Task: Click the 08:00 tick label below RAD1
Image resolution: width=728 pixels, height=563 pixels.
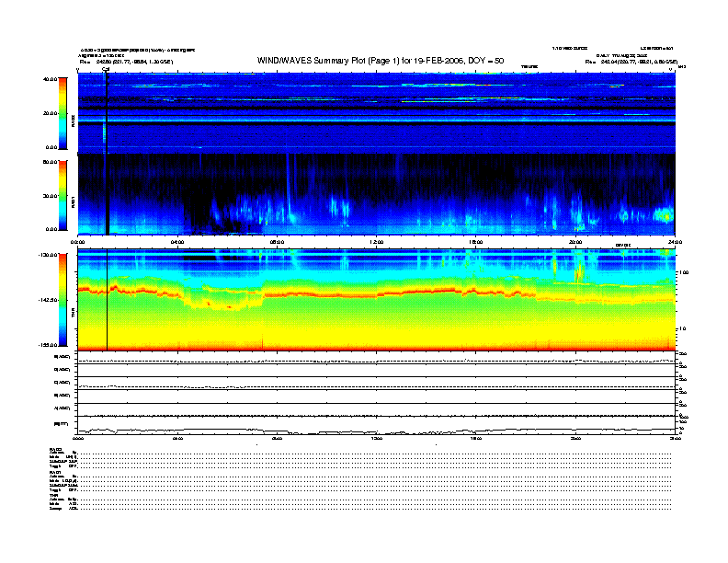Action: coord(277,242)
